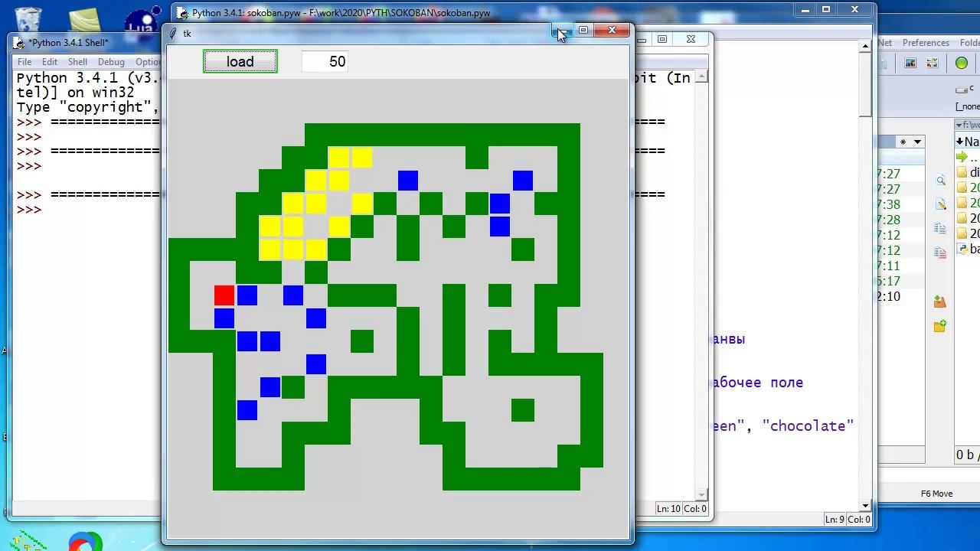Click the Python icon in the Shell title bar
This screenshot has width=980, height=551.
(x=20, y=43)
